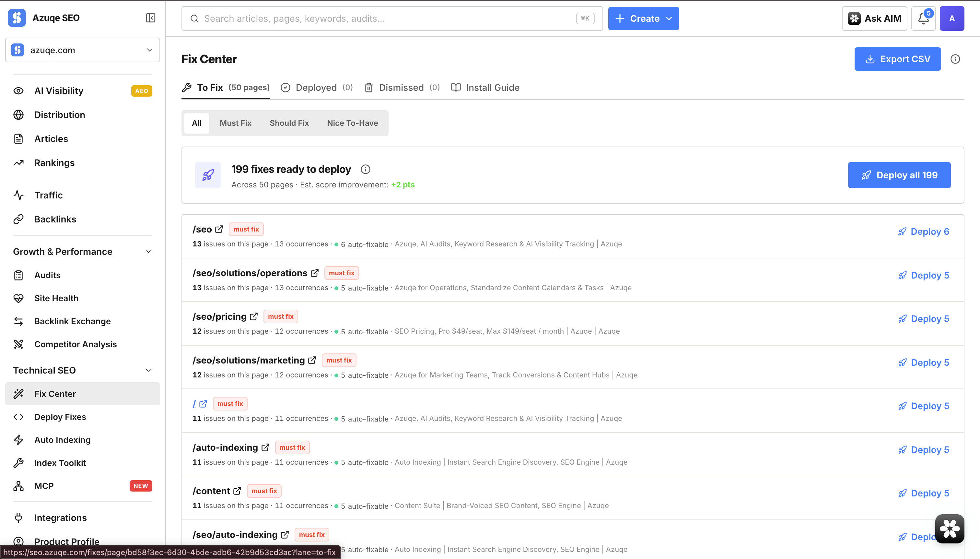Click Ask AIM button
Screen dimensions: 980x559
coord(874,18)
